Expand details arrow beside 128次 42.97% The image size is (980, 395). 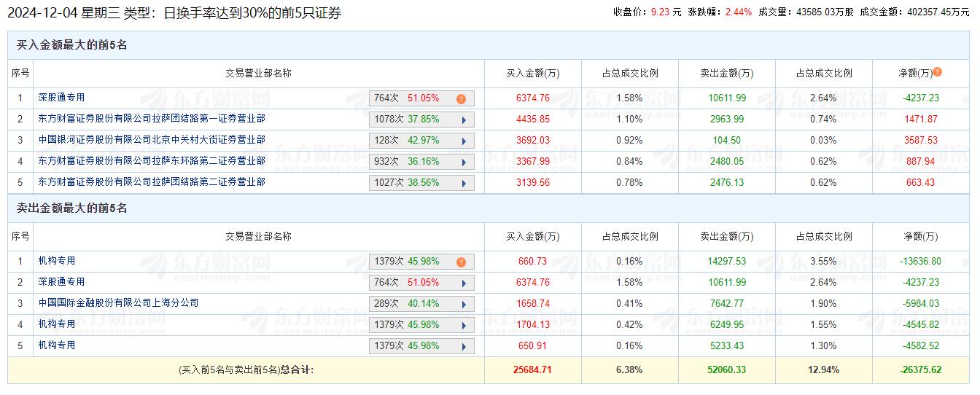point(464,141)
